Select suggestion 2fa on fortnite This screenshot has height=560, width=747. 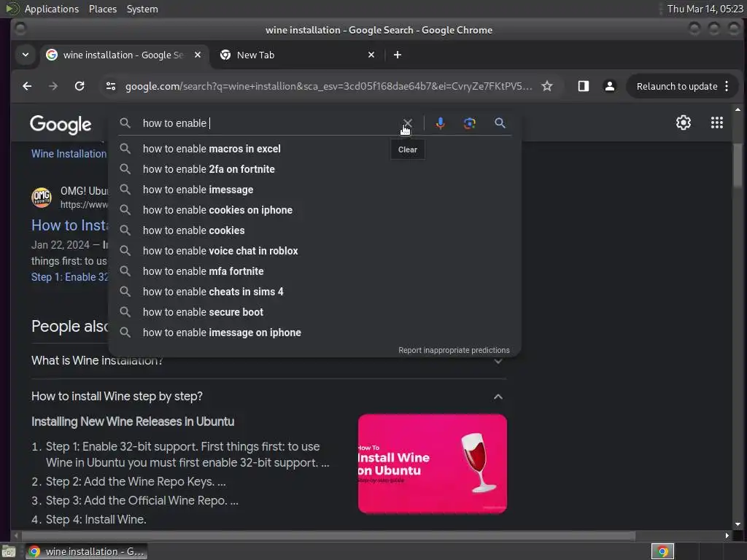coord(314,169)
